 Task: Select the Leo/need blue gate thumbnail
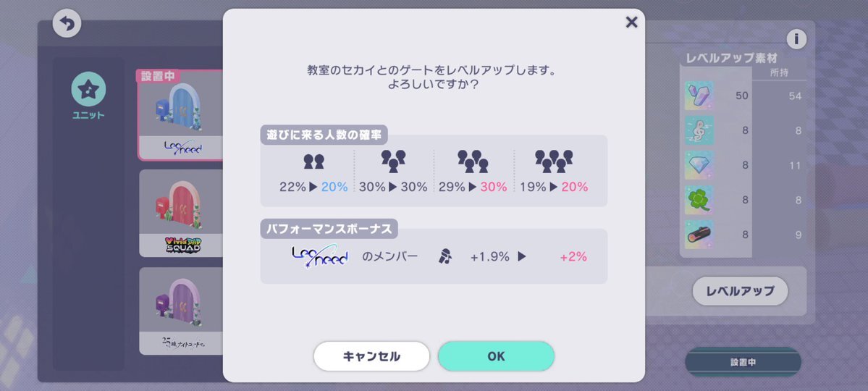180,115
